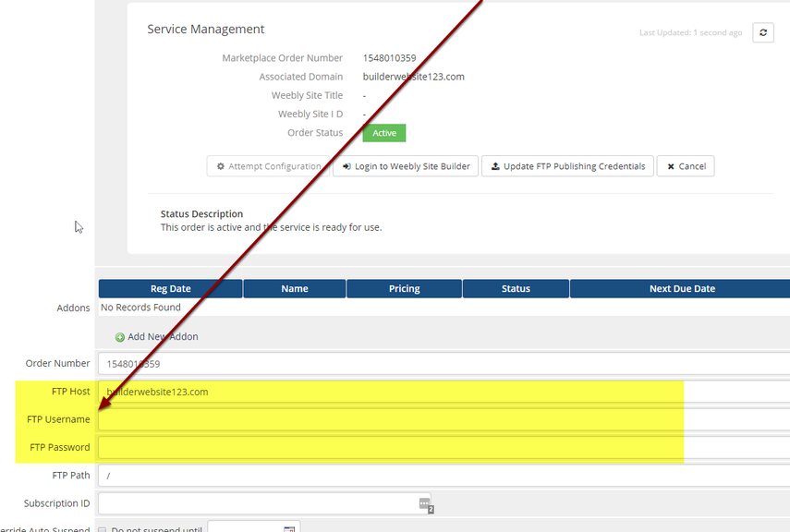This screenshot has width=790, height=532.
Task: Click the Subscription ID input field
Action: [x=264, y=503]
